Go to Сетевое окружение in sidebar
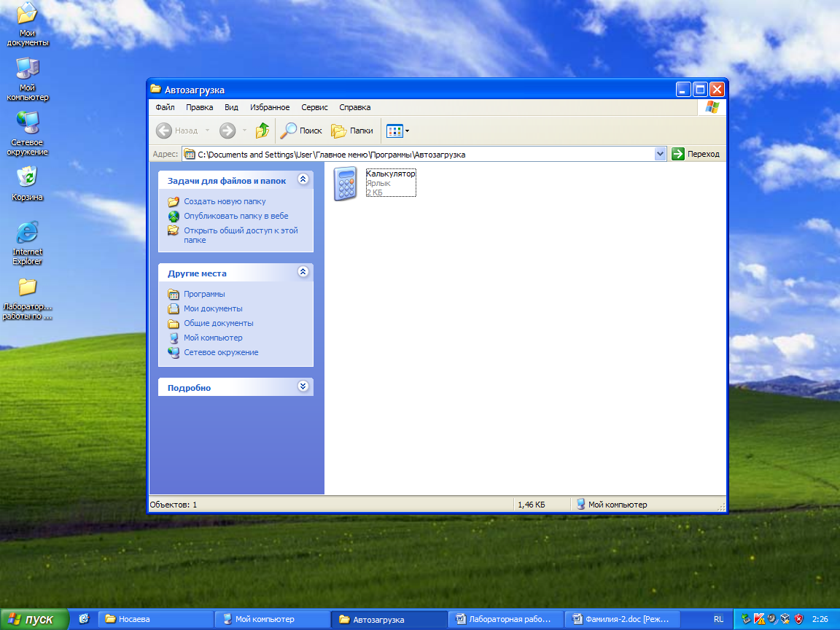The image size is (840, 630). [221, 352]
